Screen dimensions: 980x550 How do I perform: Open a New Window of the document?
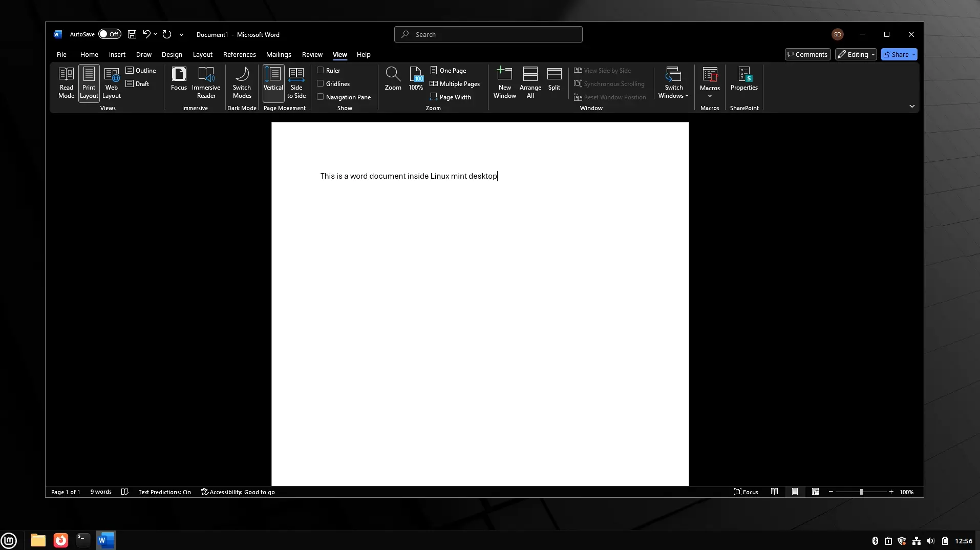[x=505, y=82]
